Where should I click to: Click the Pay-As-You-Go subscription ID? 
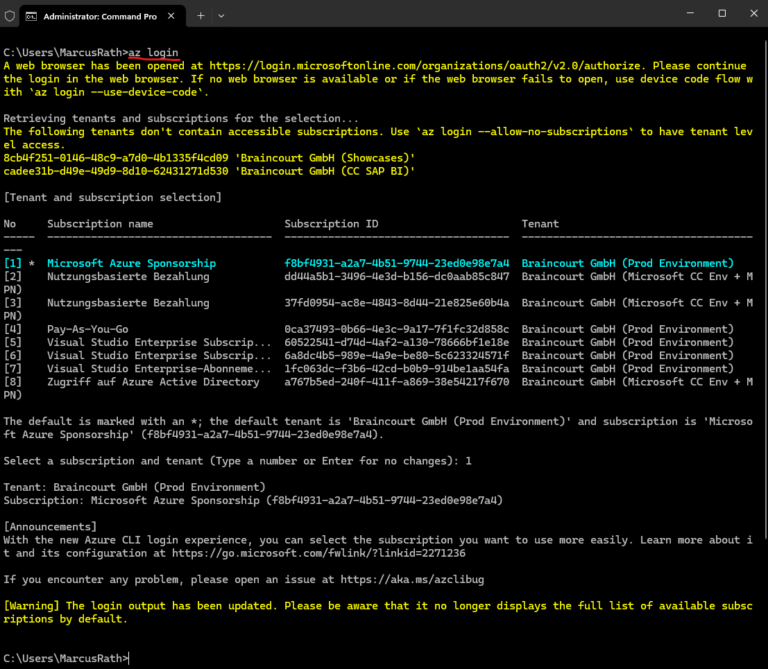pos(396,329)
